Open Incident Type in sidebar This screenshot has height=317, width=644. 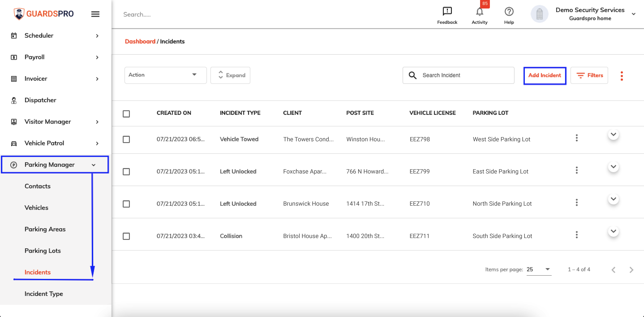click(x=44, y=294)
